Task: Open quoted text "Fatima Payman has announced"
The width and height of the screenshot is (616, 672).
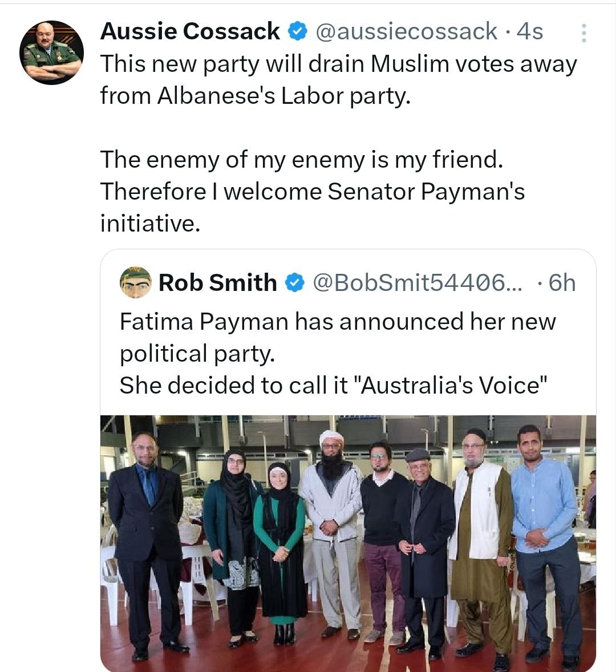Action: click(x=337, y=322)
